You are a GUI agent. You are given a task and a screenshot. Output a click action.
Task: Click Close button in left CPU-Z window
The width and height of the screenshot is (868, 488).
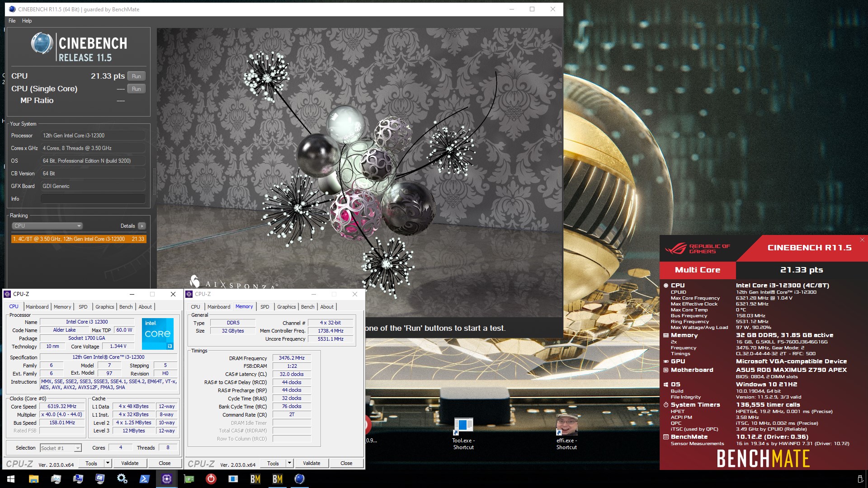coord(165,463)
